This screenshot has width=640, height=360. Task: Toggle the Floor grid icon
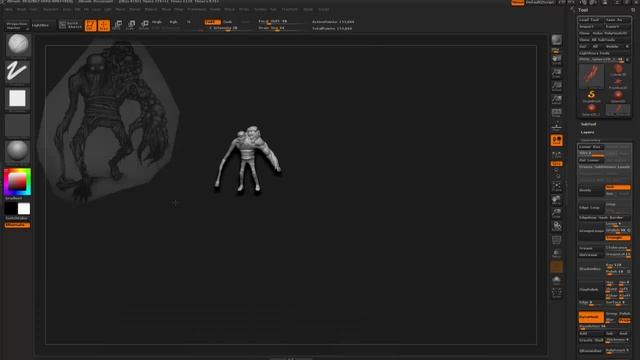click(x=556, y=126)
